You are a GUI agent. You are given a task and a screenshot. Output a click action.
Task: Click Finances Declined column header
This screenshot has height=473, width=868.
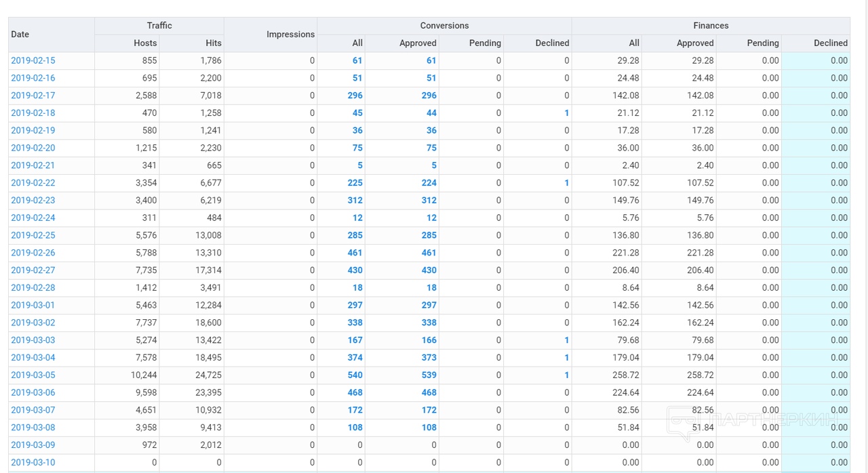pos(830,43)
